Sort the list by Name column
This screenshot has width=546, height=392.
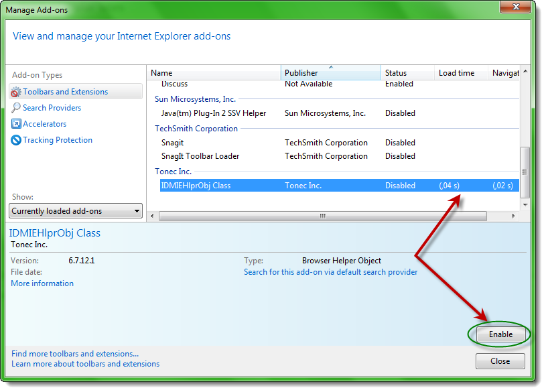[x=214, y=73]
